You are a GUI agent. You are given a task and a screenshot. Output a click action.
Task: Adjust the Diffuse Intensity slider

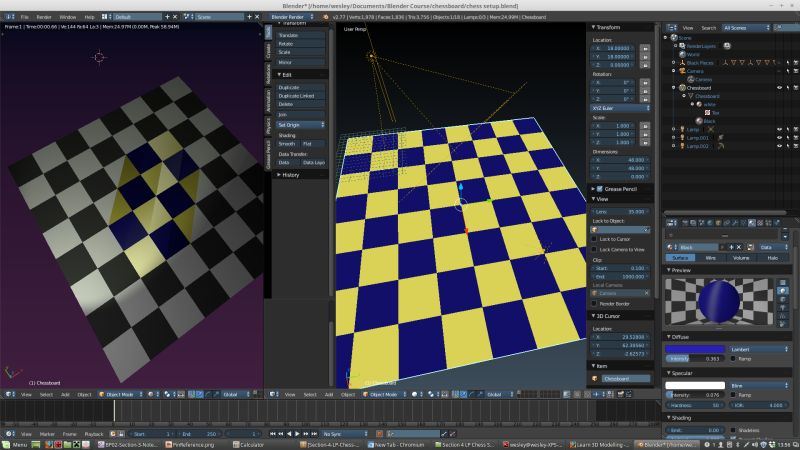click(x=695, y=359)
